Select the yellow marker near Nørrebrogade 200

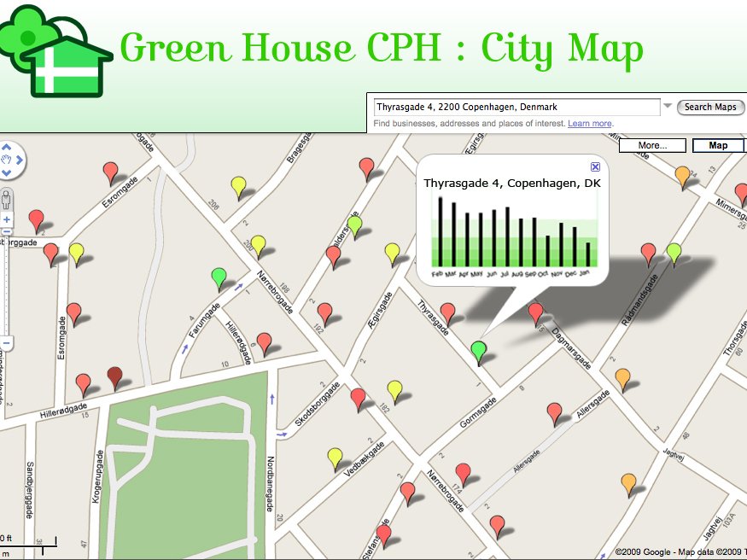258,247
